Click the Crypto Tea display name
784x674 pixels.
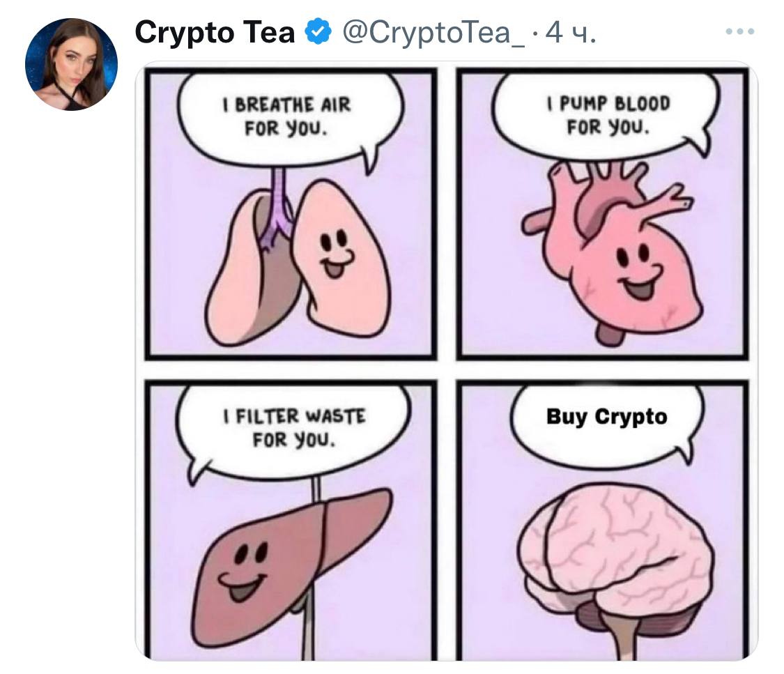point(215,33)
